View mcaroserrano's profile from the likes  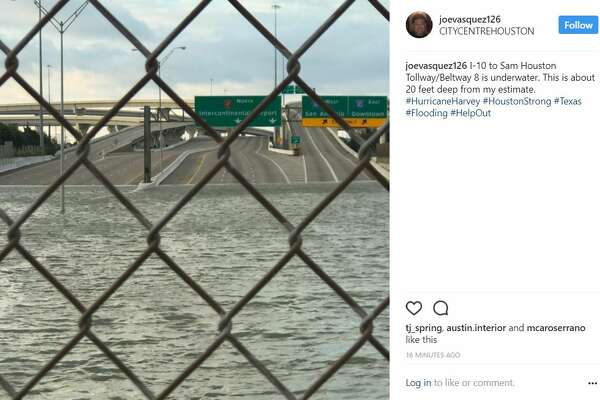point(556,328)
